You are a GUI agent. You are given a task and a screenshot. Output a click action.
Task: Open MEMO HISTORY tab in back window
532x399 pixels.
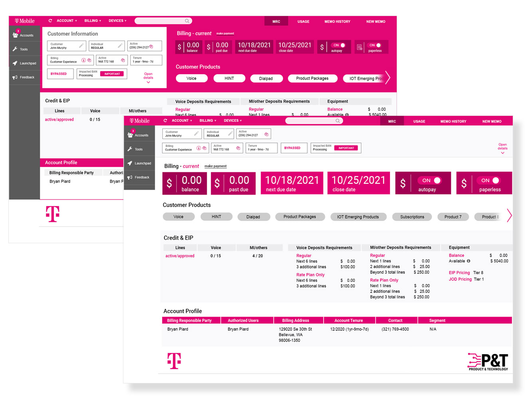click(337, 22)
